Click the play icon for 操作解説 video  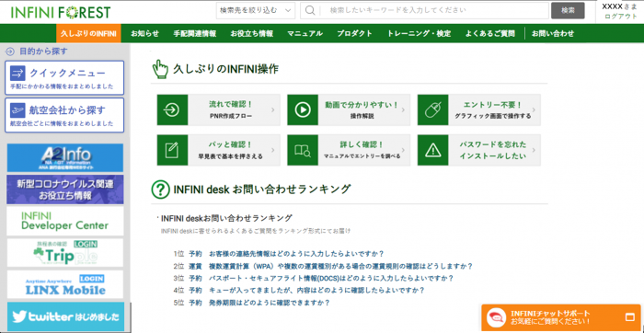click(303, 109)
